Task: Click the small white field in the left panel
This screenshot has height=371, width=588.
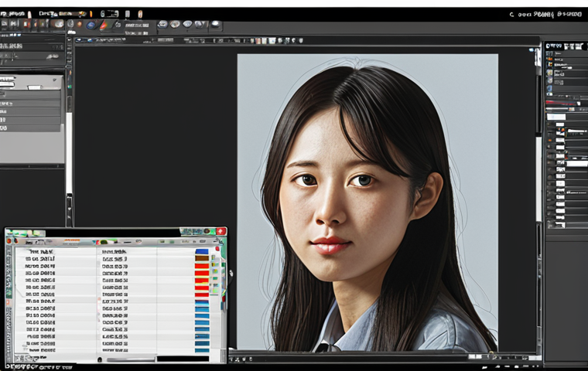Action: point(34,87)
